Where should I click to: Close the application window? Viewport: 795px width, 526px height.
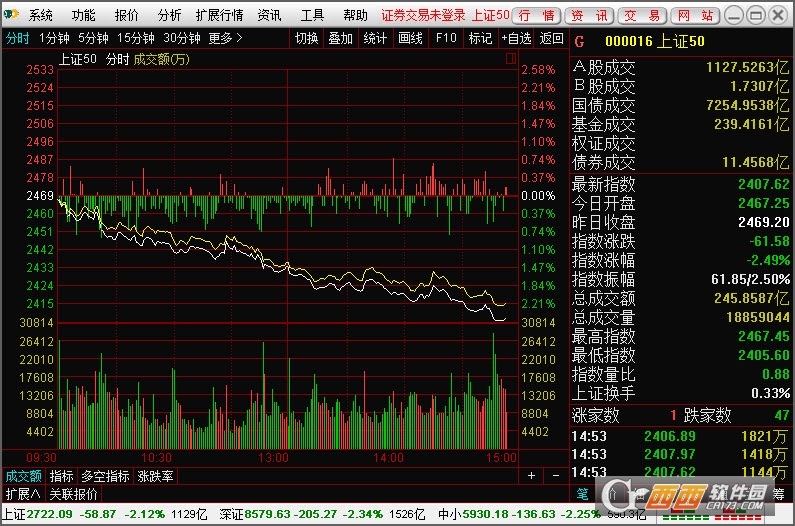778,16
